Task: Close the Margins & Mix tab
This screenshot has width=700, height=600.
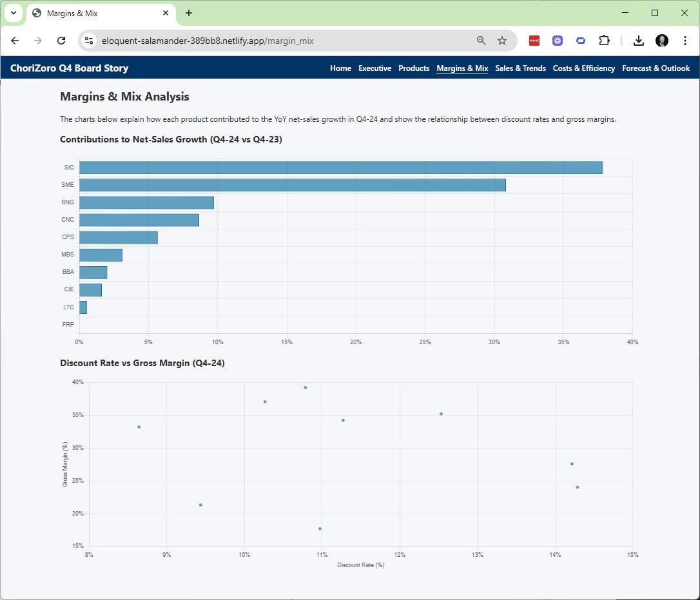Action: 166,13
